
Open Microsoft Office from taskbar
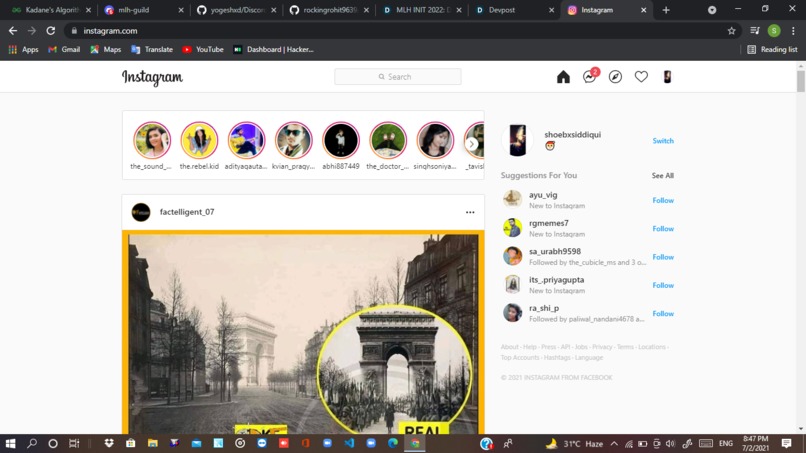coord(305,443)
